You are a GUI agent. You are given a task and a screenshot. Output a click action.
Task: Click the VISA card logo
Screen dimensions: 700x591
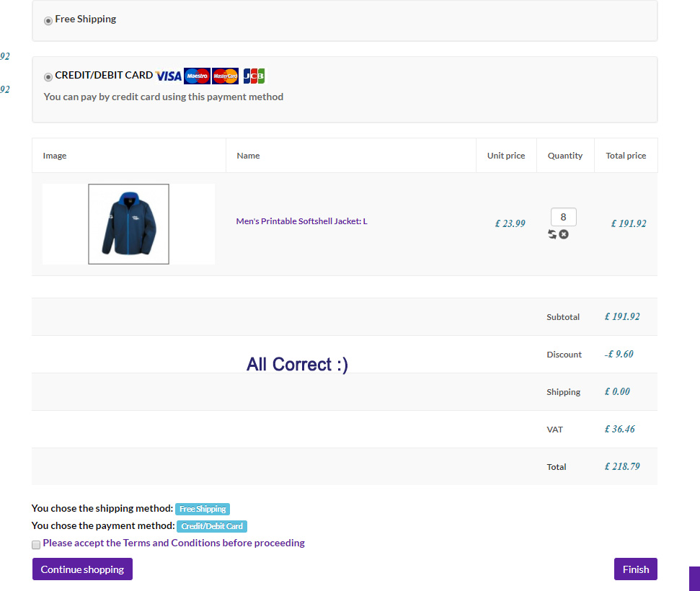(x=169, y=76)
